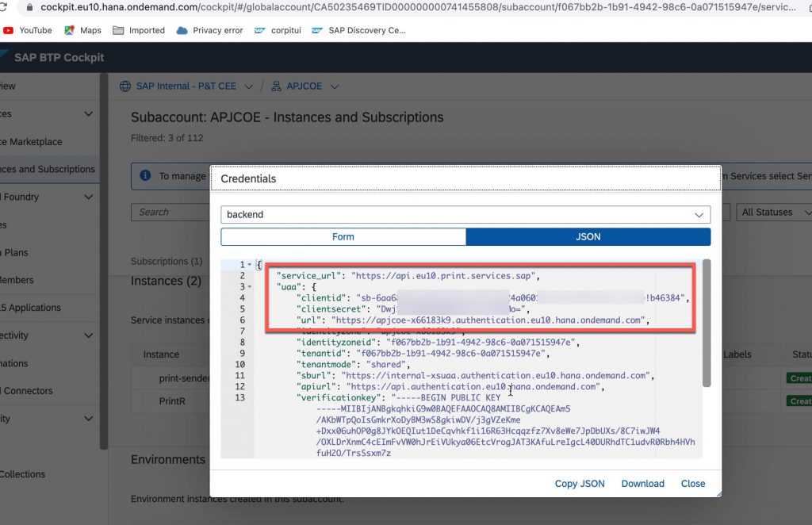Click the verificationkey line in JSON
This screenshot has height=525, width=812.
click(x=399, y=398)
